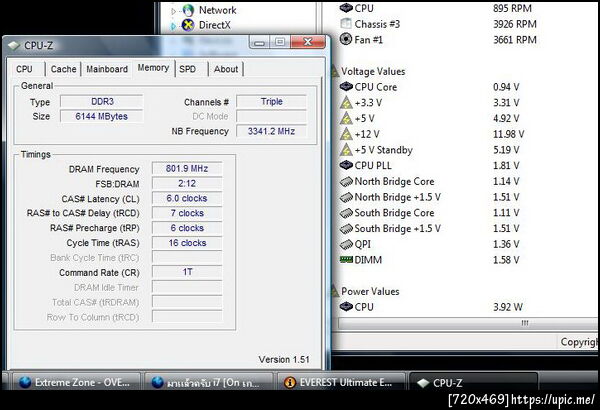Switch to EVEREST Ultimate taskbar button
Screen dimensions: 600x410
[x=341, y=382]
